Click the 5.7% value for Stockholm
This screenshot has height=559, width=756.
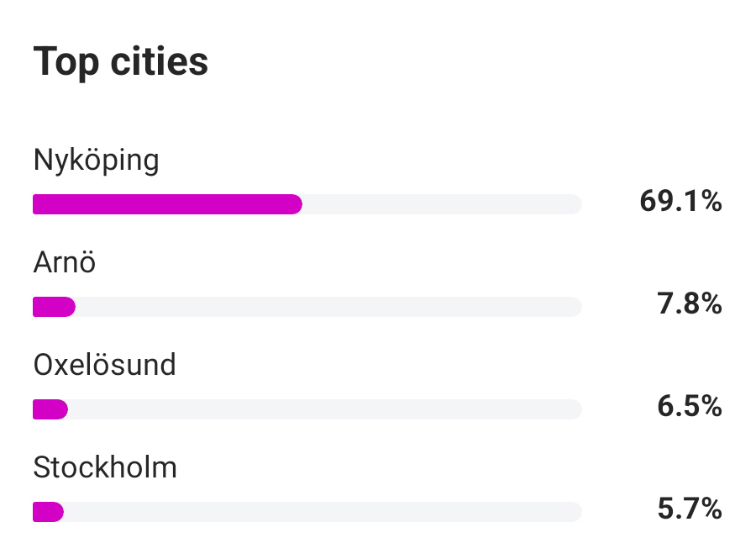[690, 509]
